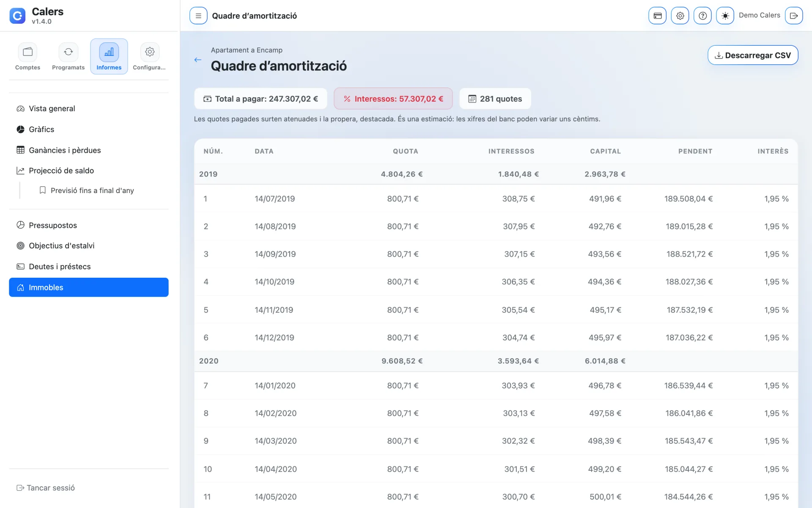812x508 pixels.
Task: Open Guanys i pèrdues report
Action: point(89,150)
